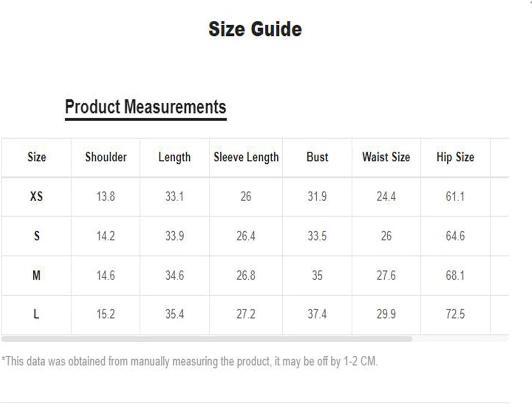Click the L sleeve length value 27.2
The image size is (532, 404).
click(x=246, y=314)
